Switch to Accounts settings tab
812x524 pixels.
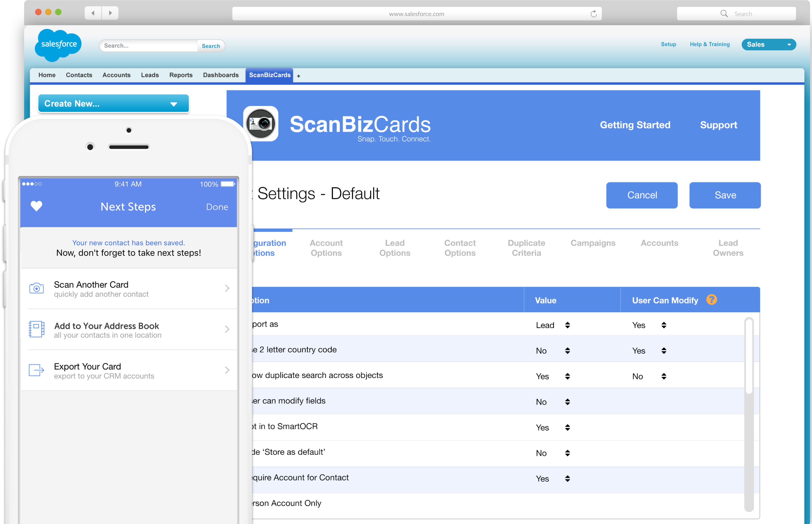(659, 243)
